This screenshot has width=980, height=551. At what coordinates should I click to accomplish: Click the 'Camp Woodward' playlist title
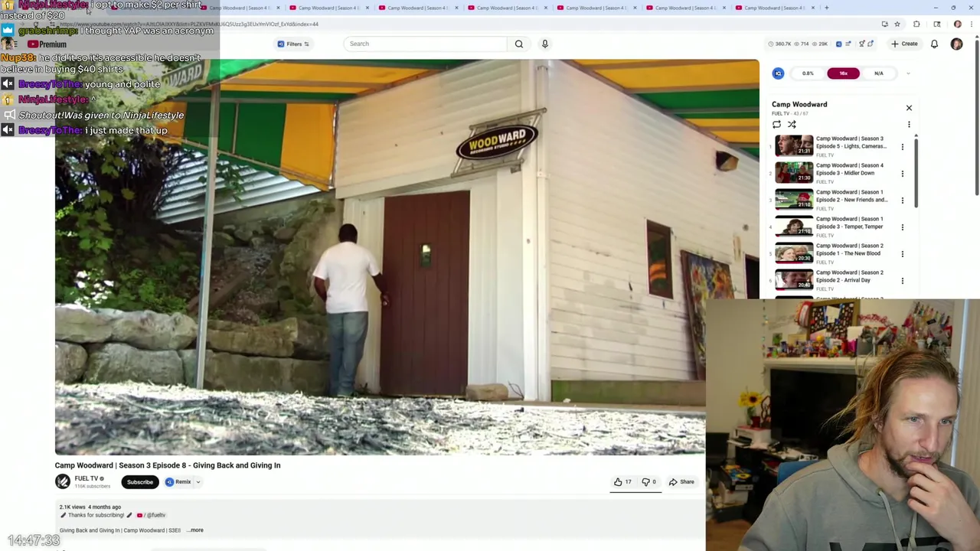[x=799, y=104]
